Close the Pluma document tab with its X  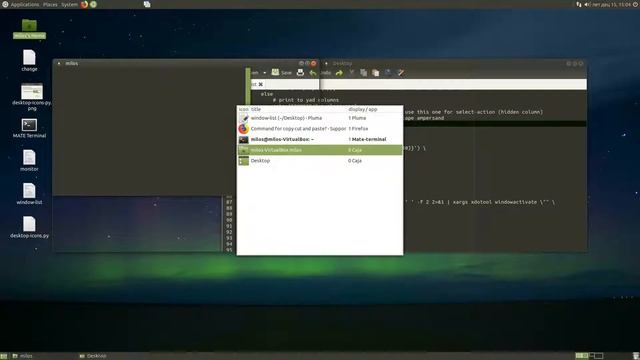click(x=260, y=84)
